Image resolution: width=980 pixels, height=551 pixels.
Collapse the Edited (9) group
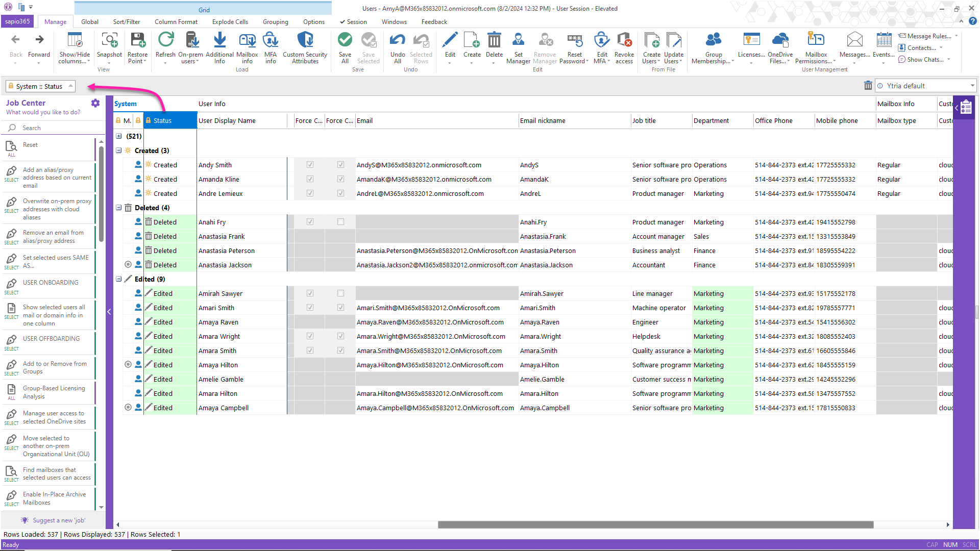[118, 279]
